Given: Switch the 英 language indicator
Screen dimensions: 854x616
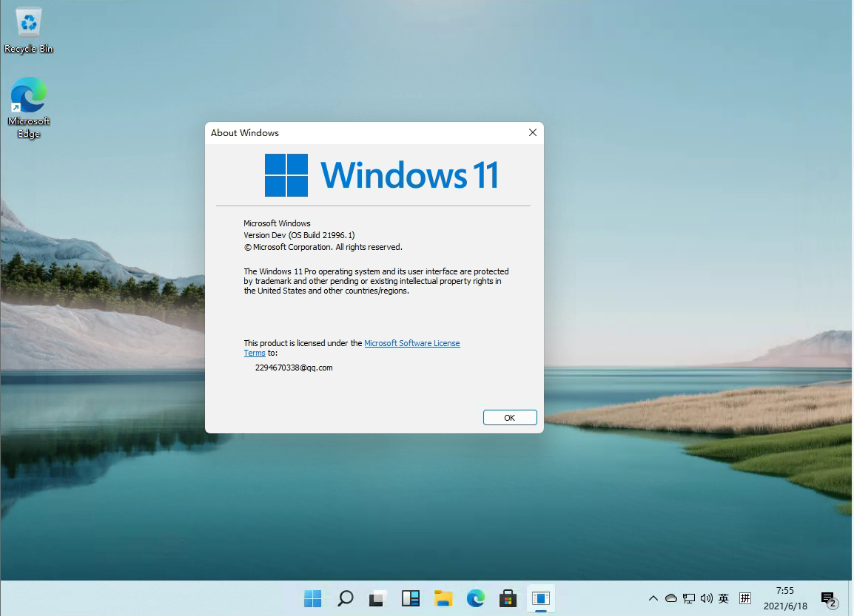Looking at the screenshot, I should tap(724, 598).
